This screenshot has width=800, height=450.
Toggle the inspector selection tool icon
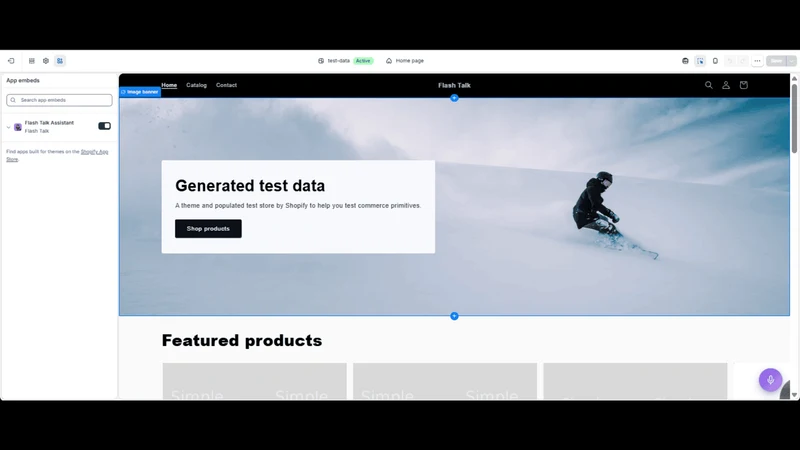[x=700, y=61]
